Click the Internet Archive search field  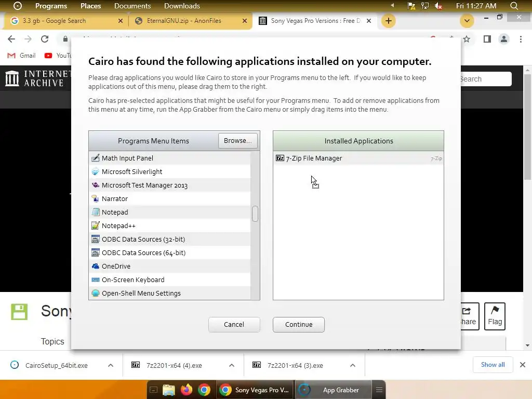(x=486, y=79)
